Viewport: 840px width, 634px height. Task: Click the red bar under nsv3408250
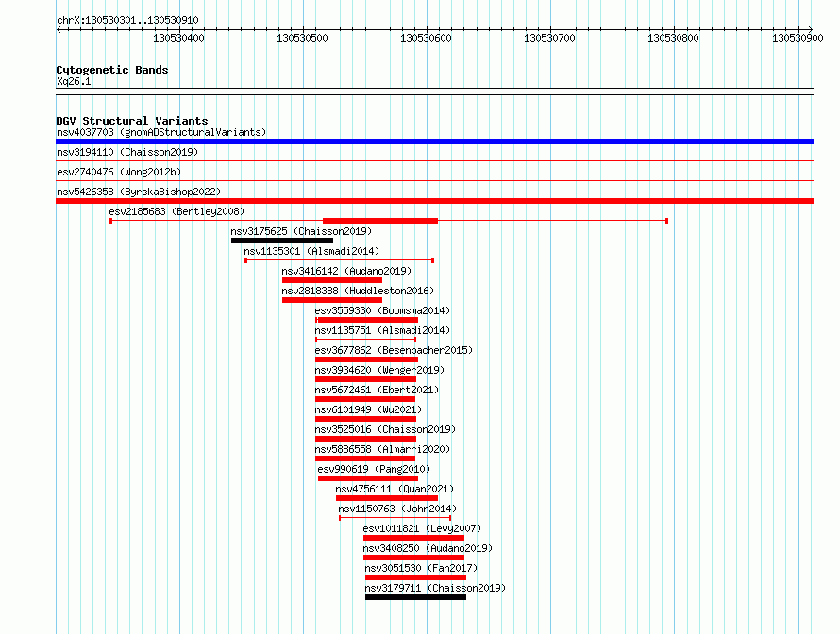[413, 558]
